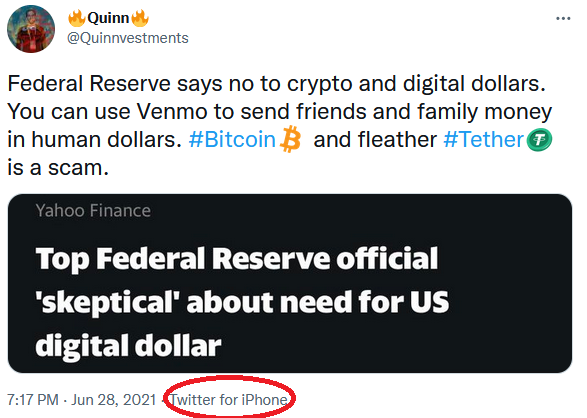Click the Yahoo Finance source label
The image size is (587, 418).
click(x=93, y=211)
